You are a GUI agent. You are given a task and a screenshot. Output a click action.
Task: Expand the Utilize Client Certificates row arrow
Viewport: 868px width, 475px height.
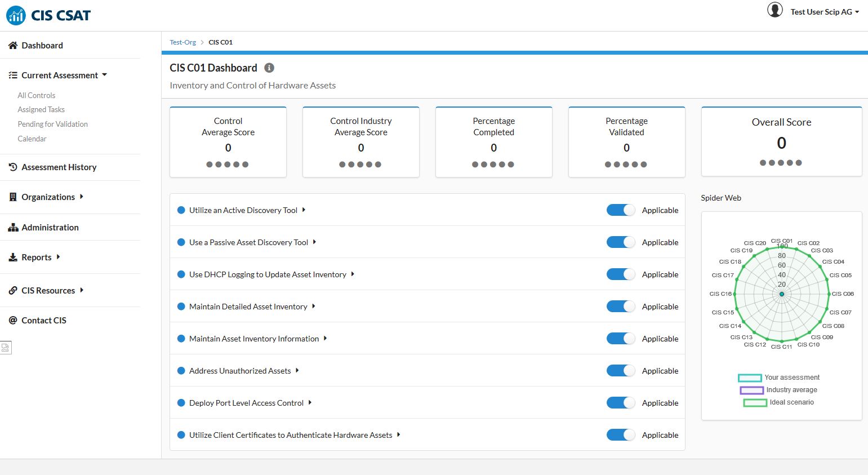(x=398, y=435)
